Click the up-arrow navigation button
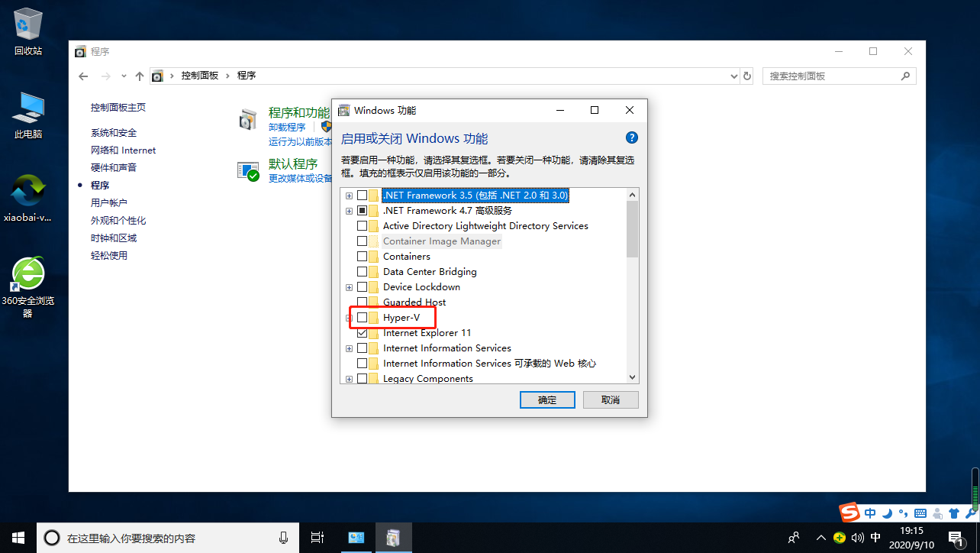The image size is (980, 553). (x=139, y=76)
